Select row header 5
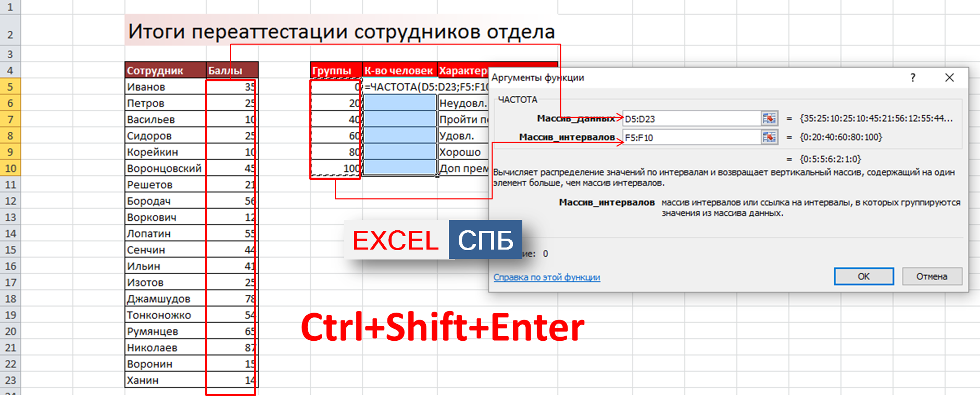 click(x=10, y=86)
